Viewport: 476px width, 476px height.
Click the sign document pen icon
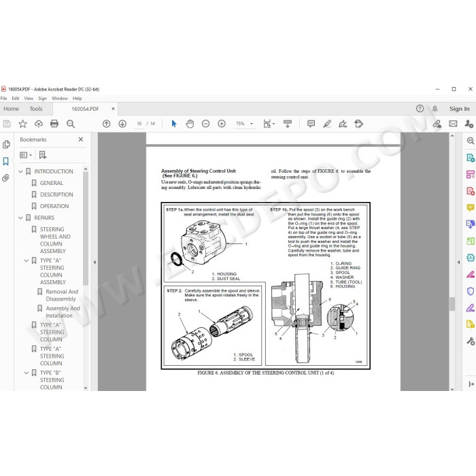343,124
